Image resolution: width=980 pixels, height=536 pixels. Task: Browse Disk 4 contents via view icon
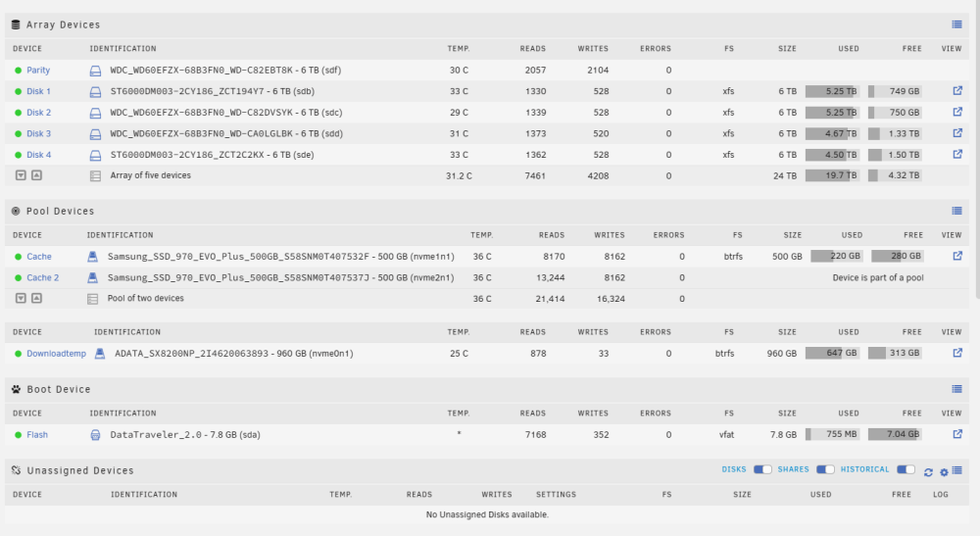click(957, 154)
